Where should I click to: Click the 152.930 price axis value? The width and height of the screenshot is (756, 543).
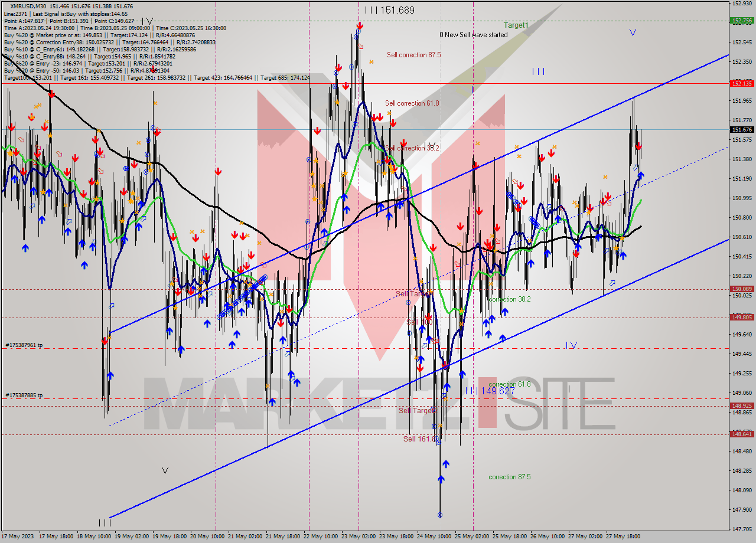click(x=742, y=4)
